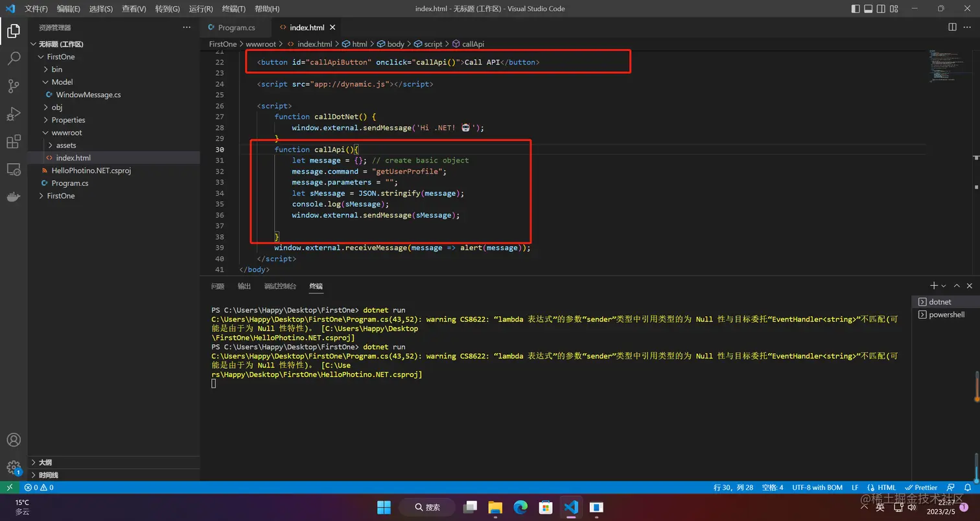Open the Source Control view
The height and width of the screenshot is (521, 980).
pos(14,86)
